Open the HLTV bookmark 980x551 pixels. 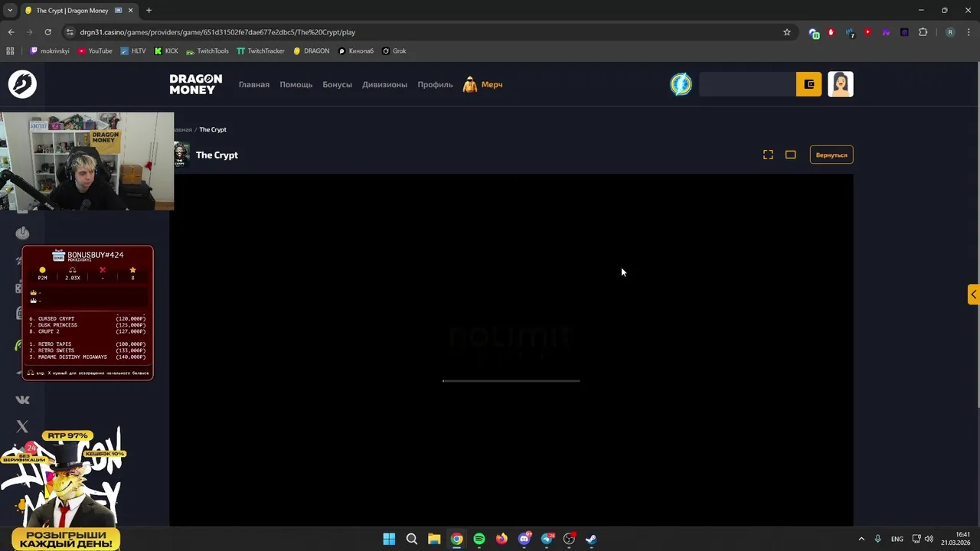(133, 51)
